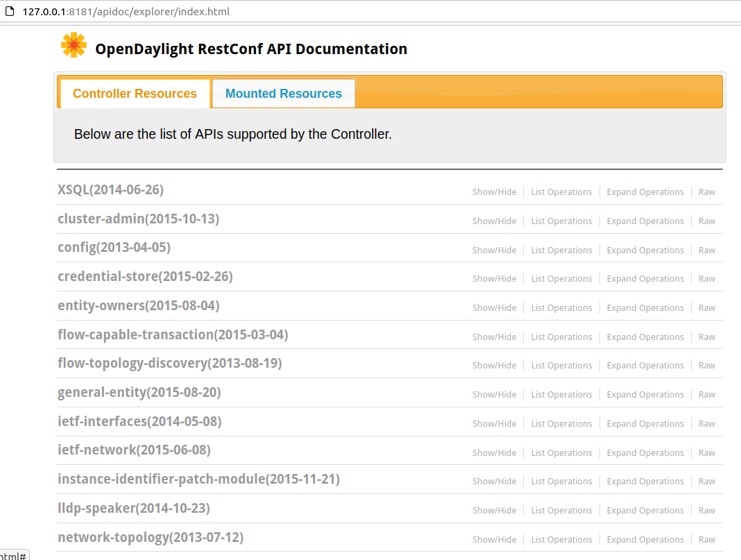Expand Operations for XSQL
The image size is (741, 560).
coord(645,192)
